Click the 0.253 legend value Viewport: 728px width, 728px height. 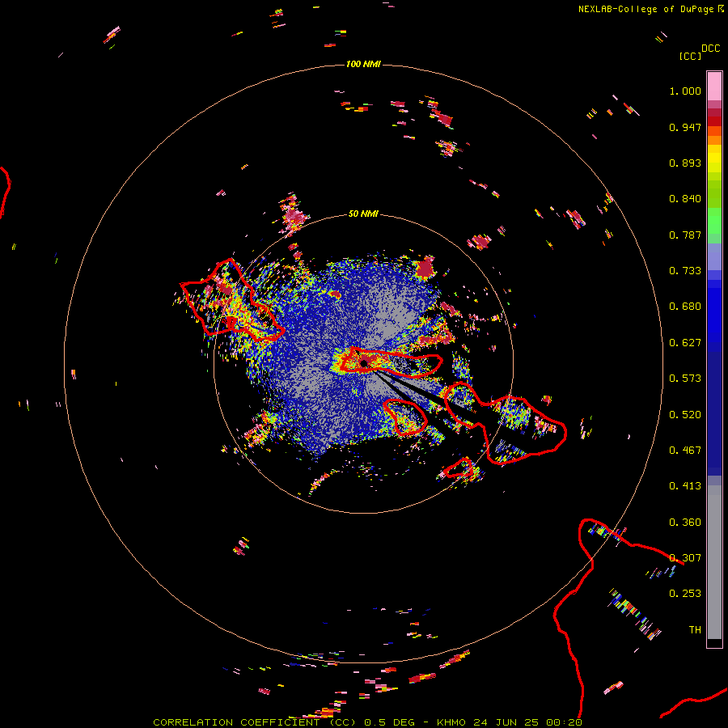(685, 594)
